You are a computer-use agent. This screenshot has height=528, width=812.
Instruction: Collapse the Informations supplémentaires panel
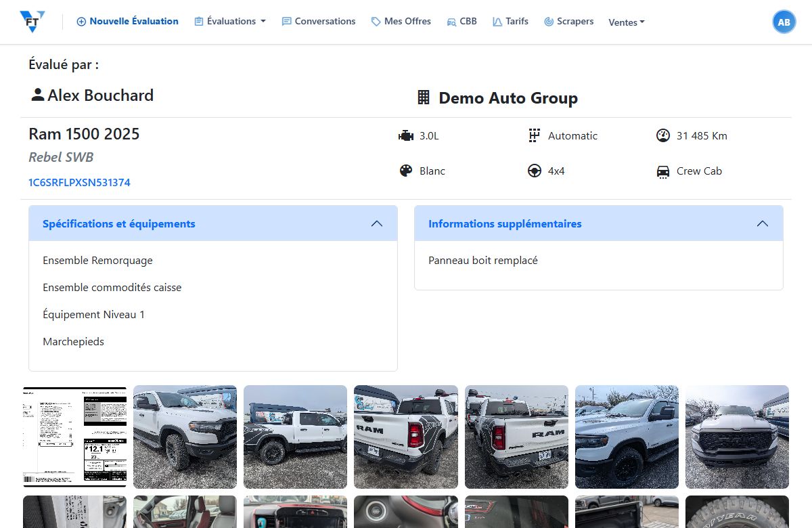pyautogui.click(x=763, y=223)
